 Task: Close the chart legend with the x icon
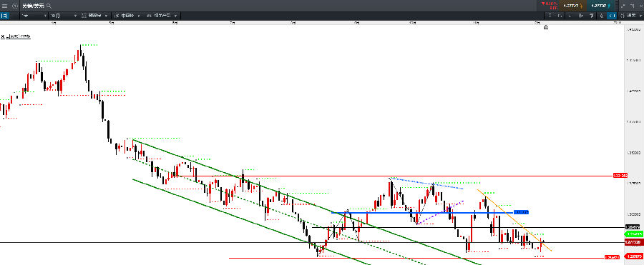click(x=2, y=36)
